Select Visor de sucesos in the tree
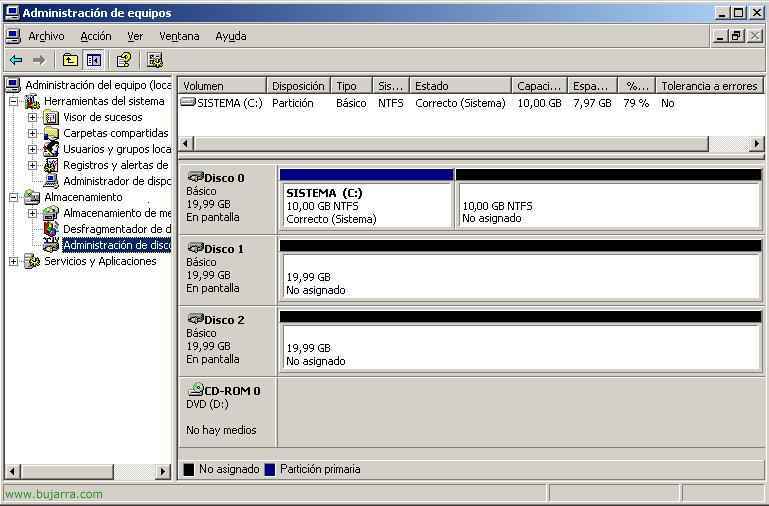The width and height of the screenshot is (769, 506). click(102, 117)
